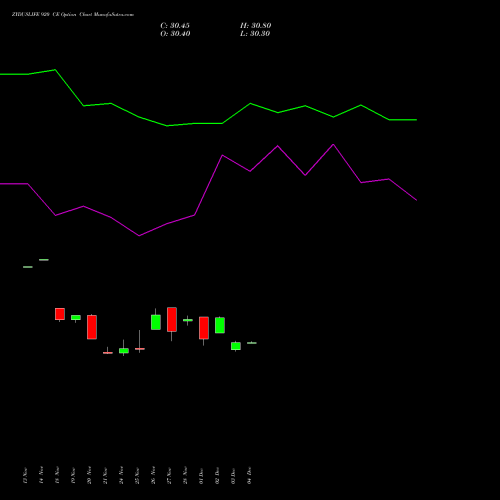Select the 26 Nov date label
500x500 pixels.
[153, 475]
